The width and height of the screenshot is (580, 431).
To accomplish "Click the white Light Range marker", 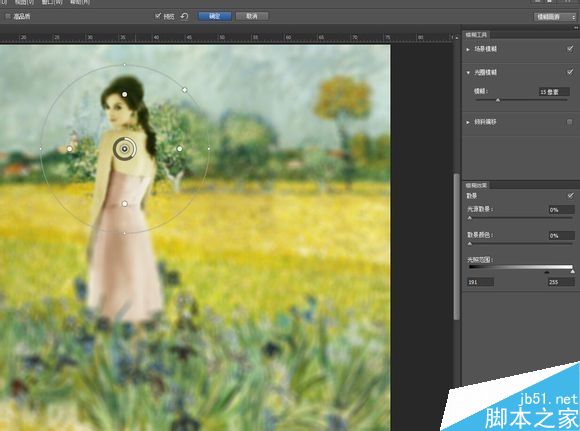I will 573,272.
